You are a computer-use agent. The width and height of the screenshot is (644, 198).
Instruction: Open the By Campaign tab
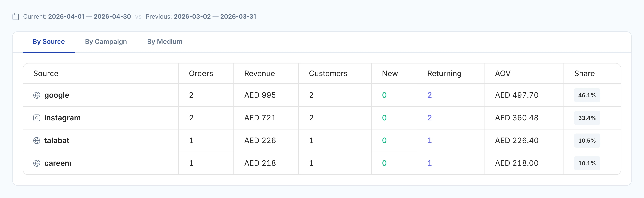106,41
